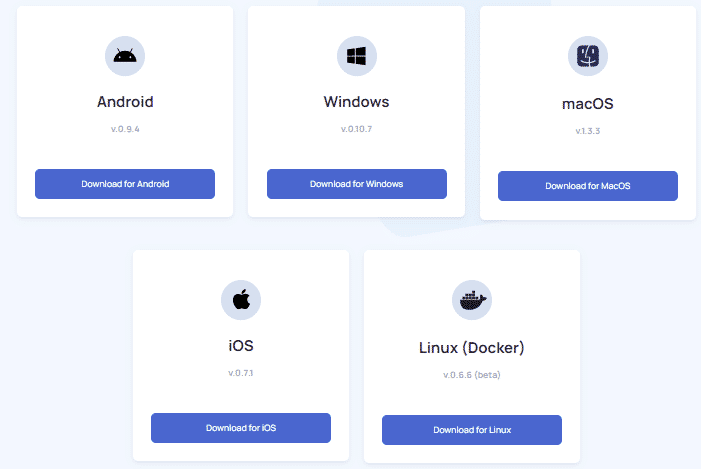Select the Android heading text
The width and height of the screenshot is (701, 469).
click(x=125, y=102)
